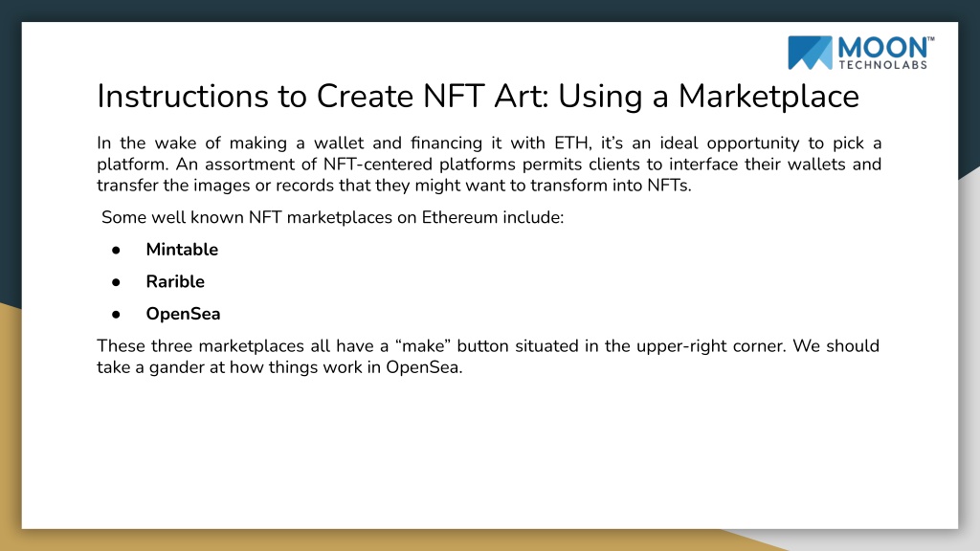
Task: Click the paragraph starting 'In the wake of making'
Action: tap(489, 165)
